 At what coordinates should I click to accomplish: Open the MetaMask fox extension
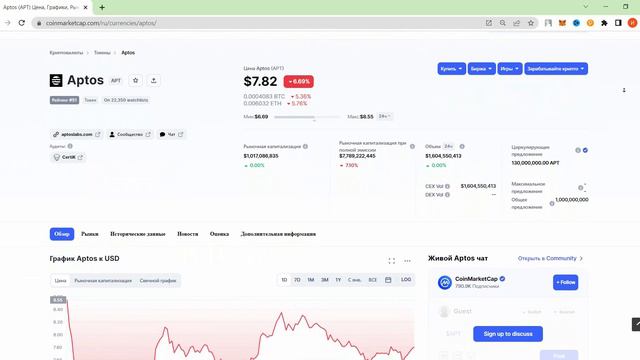562,23
